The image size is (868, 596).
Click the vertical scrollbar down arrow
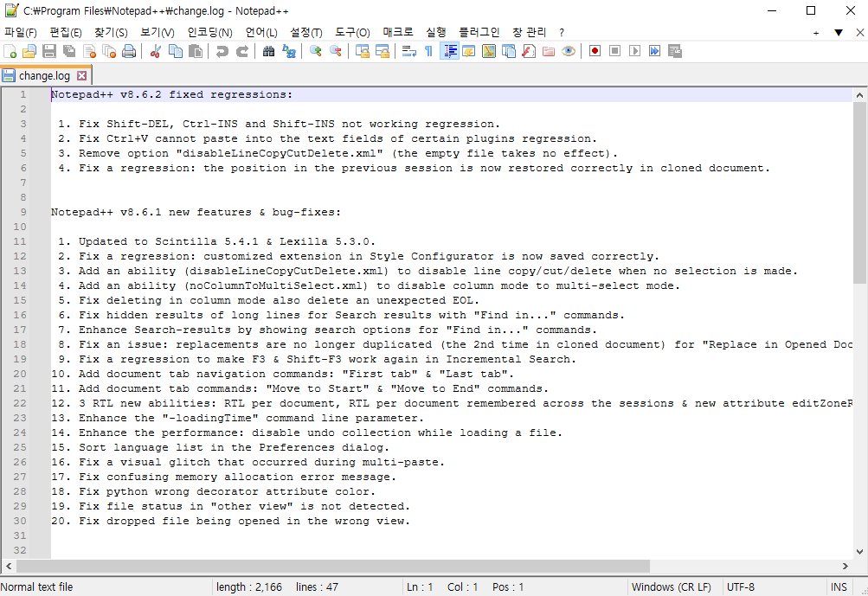point(859,551)
